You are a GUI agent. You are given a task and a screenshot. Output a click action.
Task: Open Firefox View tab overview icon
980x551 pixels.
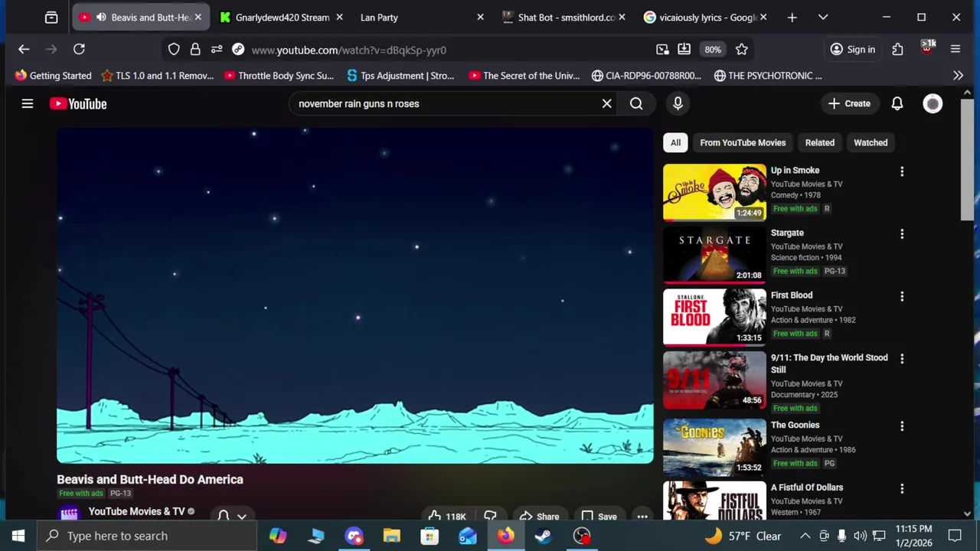click(51, 17)
